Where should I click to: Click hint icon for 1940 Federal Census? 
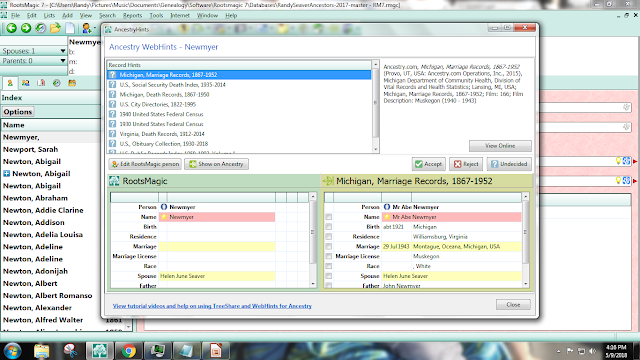coord(113,114)
